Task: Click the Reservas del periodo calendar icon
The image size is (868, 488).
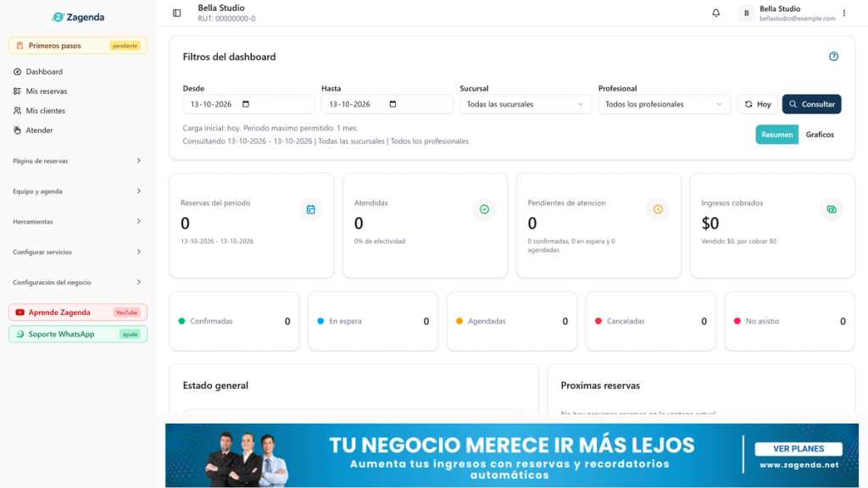Action: (310, 209)
